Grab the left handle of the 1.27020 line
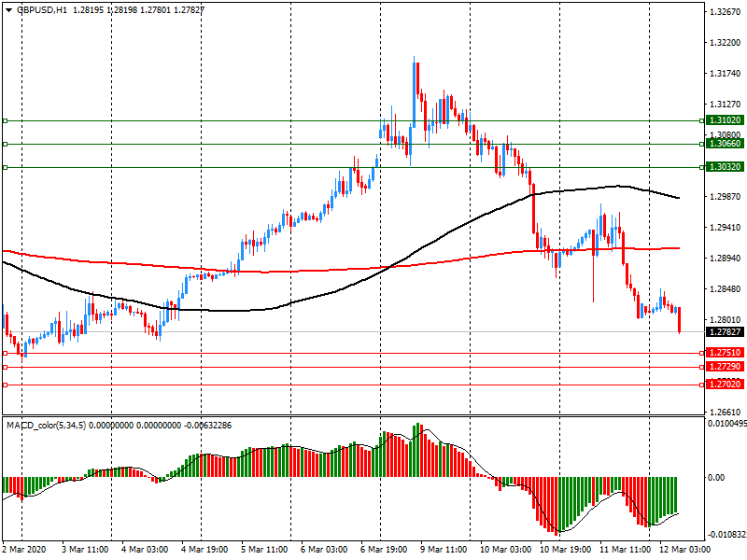Viewport: 747px width, 560px height. [x=6, y=385]
